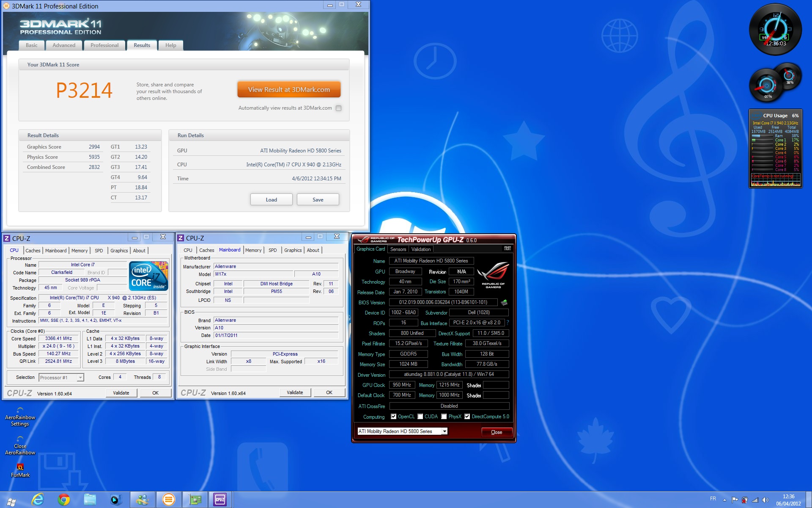Click the Action Center flag tray icon
Image resolution: width=812 pixels, height=508 pixels.
[735, 500]
